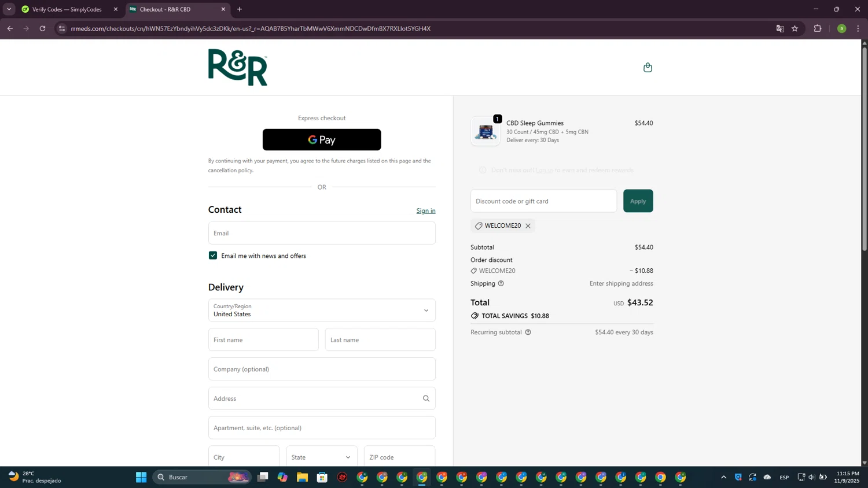Click the ZIP code field
The image size is (868, 488).
click(399, 457)
